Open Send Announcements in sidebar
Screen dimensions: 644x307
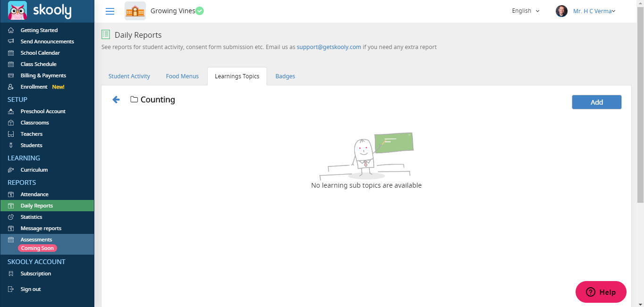(x=47, y=41)
